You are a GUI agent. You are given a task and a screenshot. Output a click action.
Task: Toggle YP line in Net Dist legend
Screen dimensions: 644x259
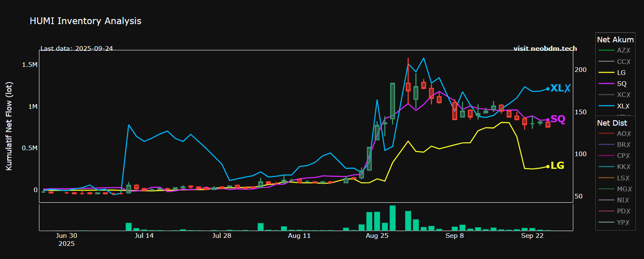[623, 223]
